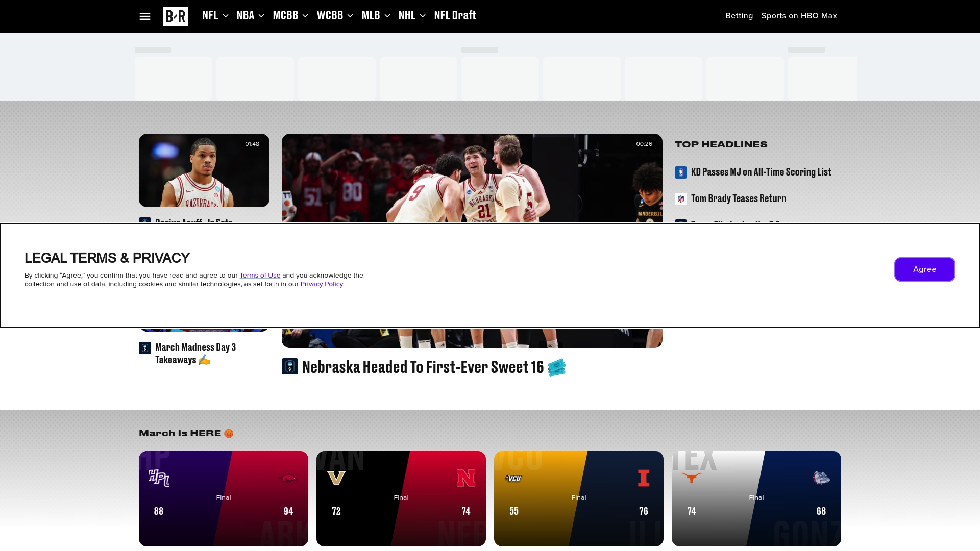
Task: Open the Privacy Policy link
Action: pos(322,284)
